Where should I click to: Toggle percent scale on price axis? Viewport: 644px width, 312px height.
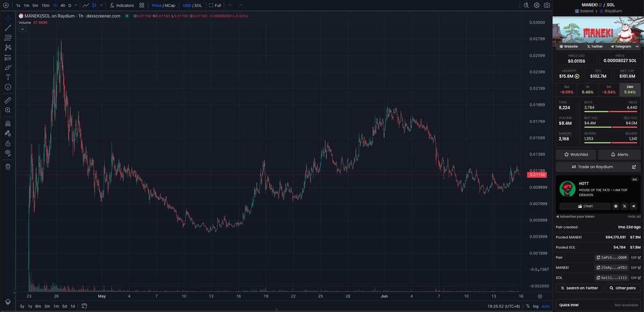click(x=528, y=306)
